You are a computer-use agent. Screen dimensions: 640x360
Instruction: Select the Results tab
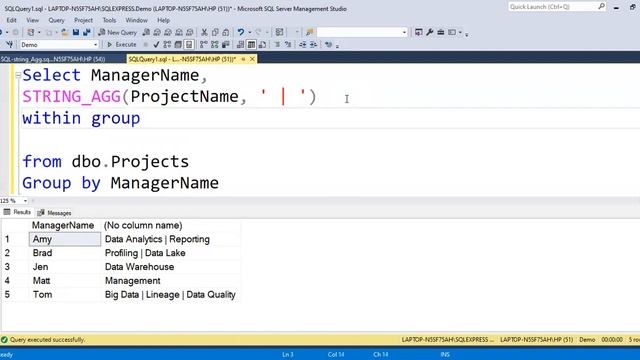click(x=18, y=212)
